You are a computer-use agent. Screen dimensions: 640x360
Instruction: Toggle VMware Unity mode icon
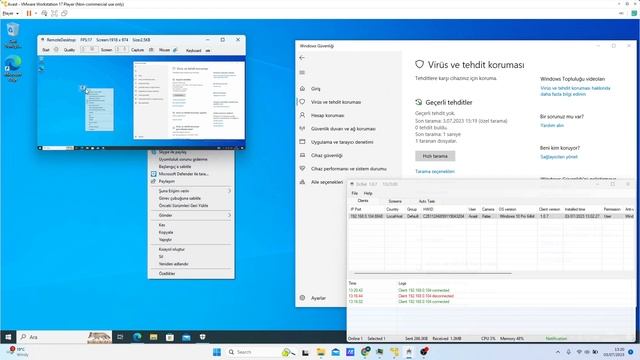tap(64, 13)
